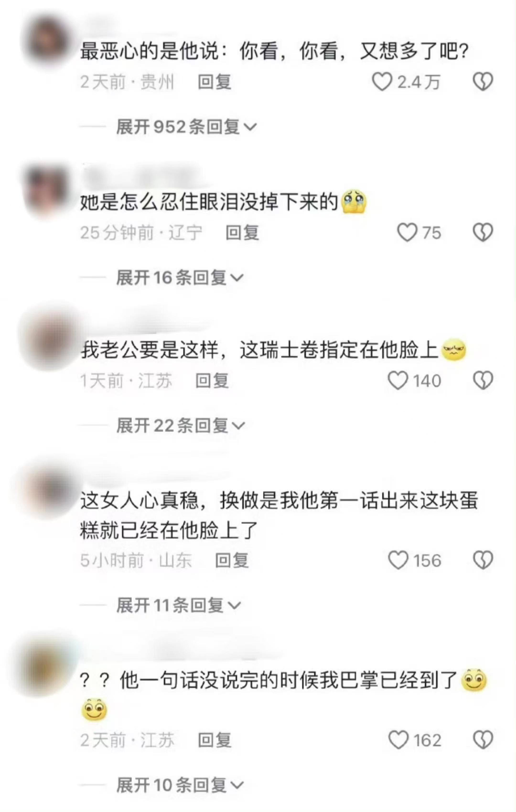
Task: Expand 展开952条回复
Action: point(187,127)
